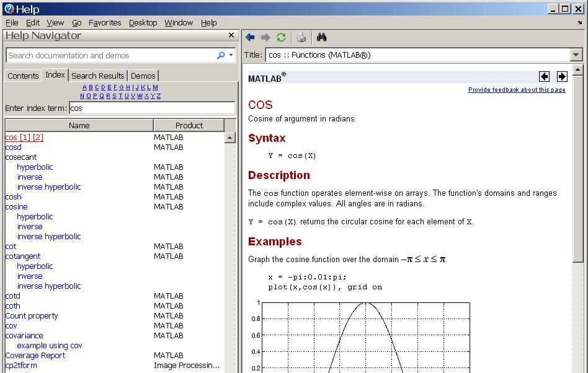
Task: Jump to index letter Z
Action: click(159, 96)
